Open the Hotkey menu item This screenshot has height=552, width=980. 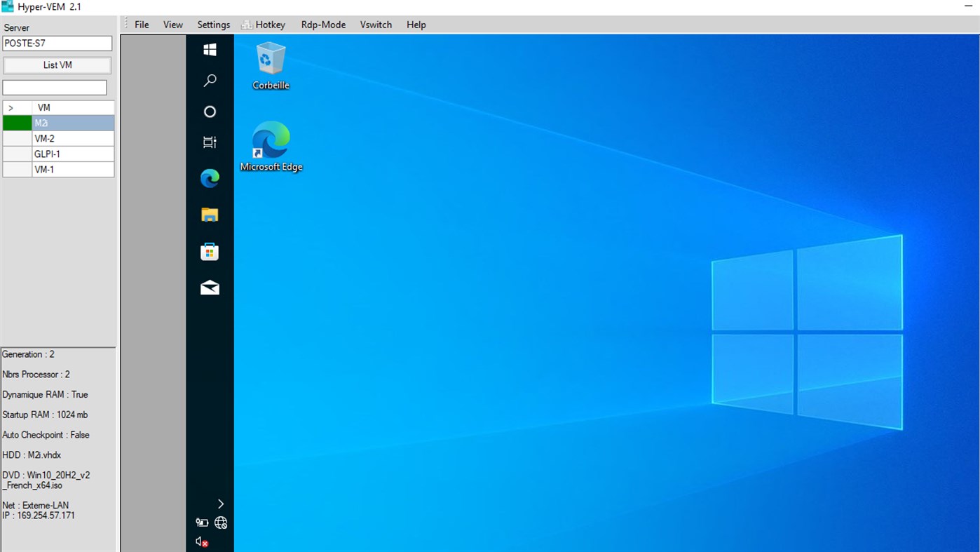268,25
